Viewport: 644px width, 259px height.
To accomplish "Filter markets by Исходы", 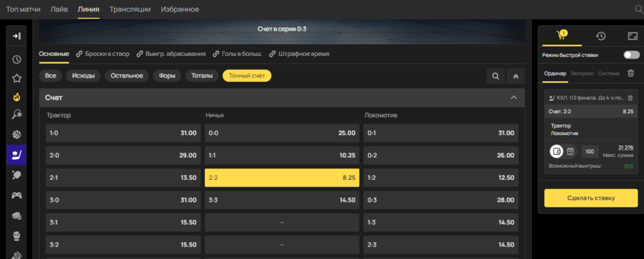I will coord(84,75).
